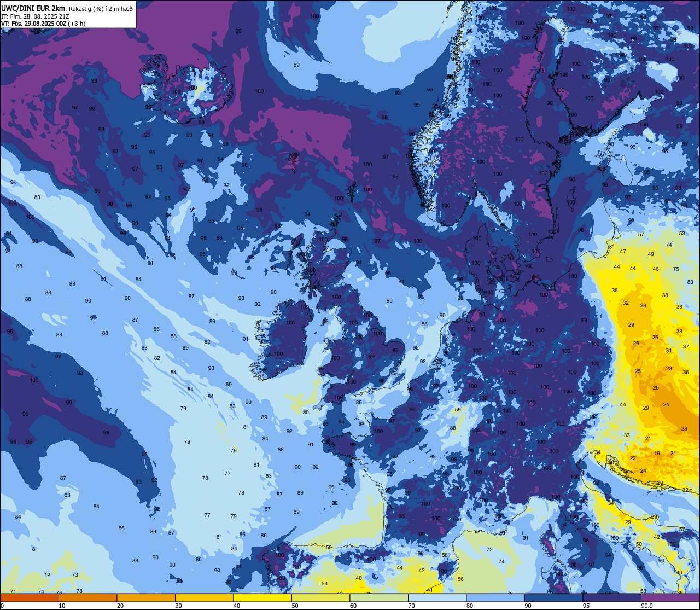Click the legend tick label 10
The width and height of the screenshot is (700, 610).
point(62,606)
